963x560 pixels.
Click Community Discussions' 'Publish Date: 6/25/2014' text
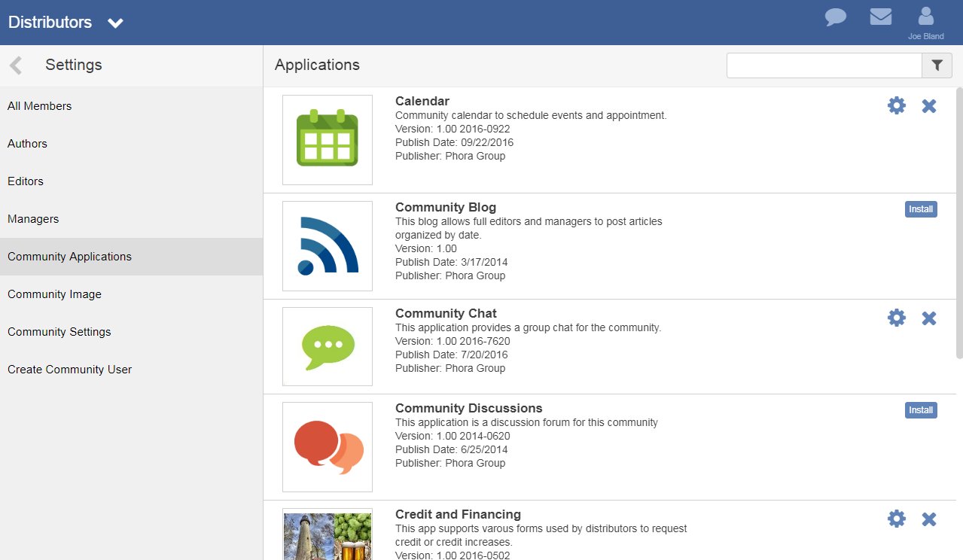452,449
